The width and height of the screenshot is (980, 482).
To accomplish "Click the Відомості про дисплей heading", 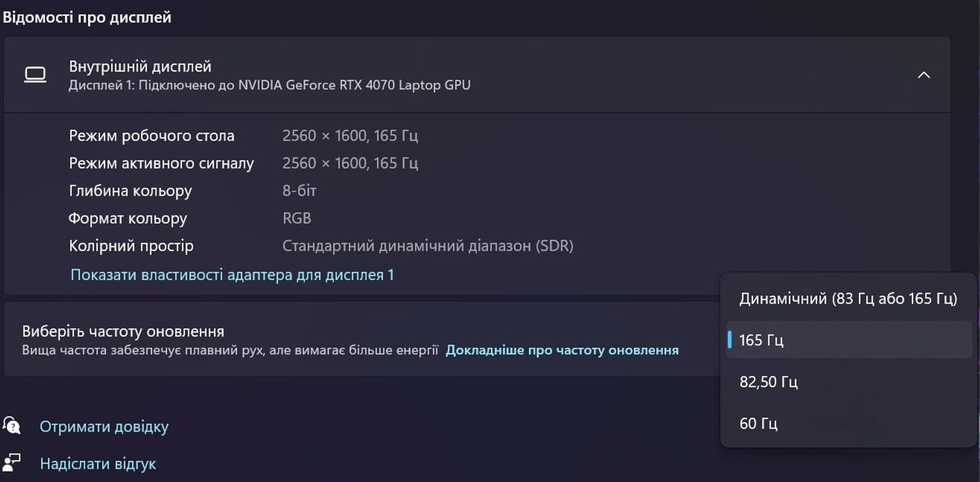I will coord(87,17).
